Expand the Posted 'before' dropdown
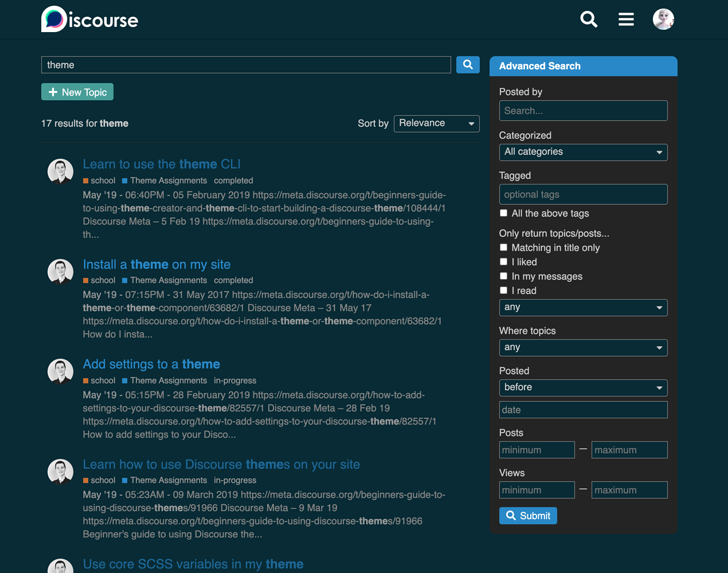The image size is (728, 573). (x=583, y=387)
